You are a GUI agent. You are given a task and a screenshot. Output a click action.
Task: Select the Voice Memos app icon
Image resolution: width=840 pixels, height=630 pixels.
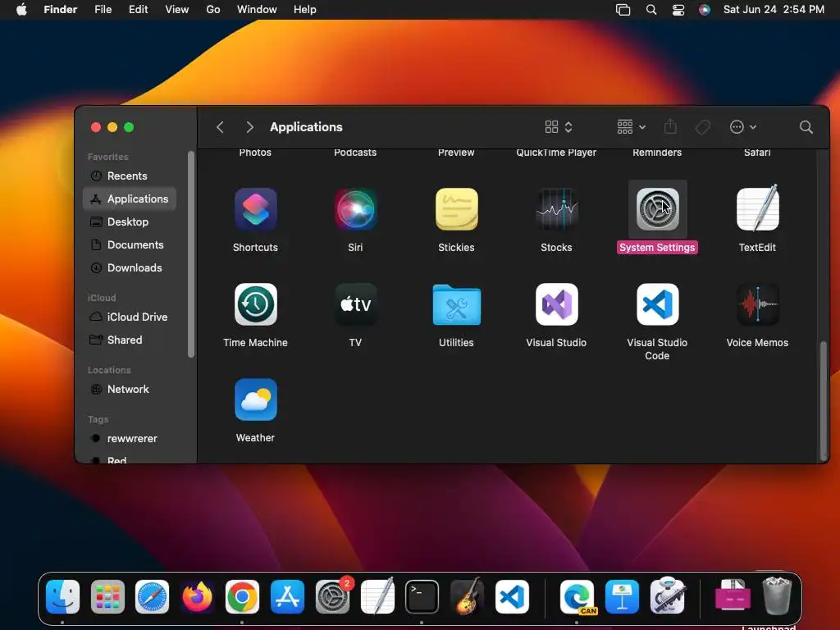[757, 304]
